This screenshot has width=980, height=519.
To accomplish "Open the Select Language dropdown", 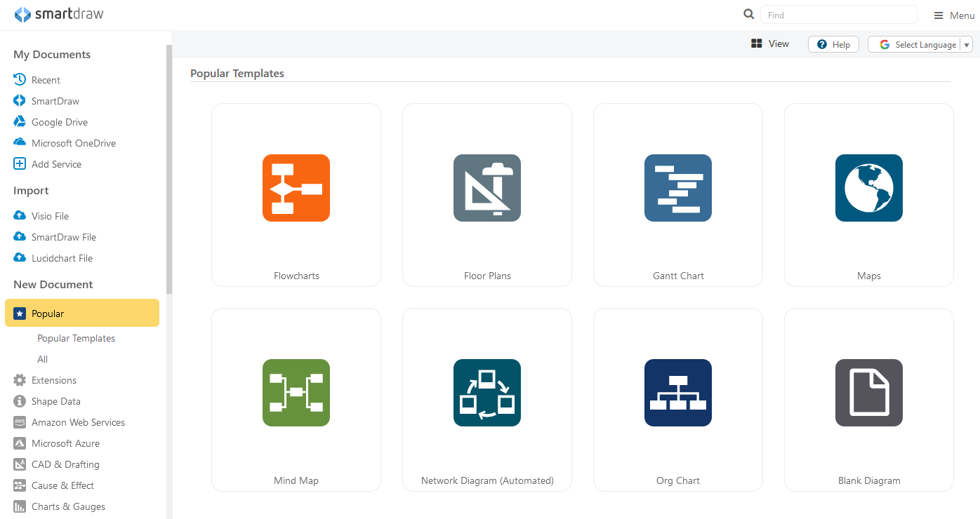I will click(x=920, y=44).
